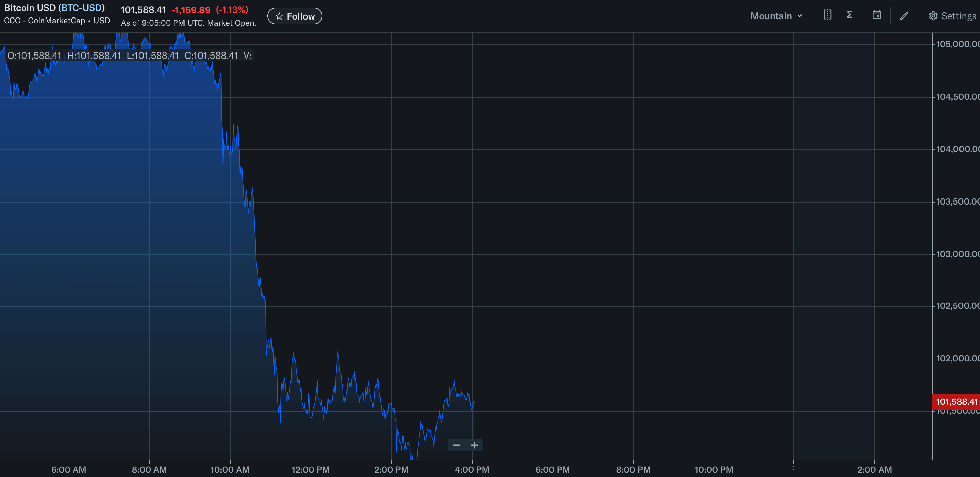
Task: Zoom in using the plus control
Action: click(475, 445)
